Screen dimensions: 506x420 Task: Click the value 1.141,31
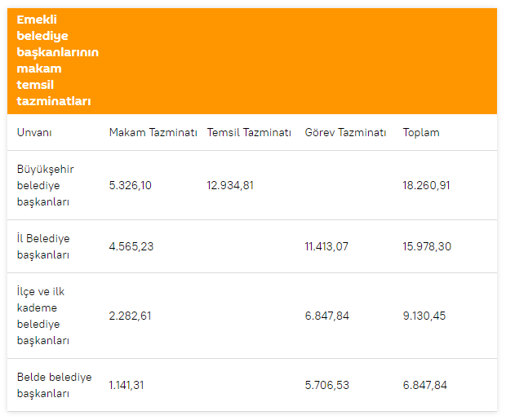[128, 385]
